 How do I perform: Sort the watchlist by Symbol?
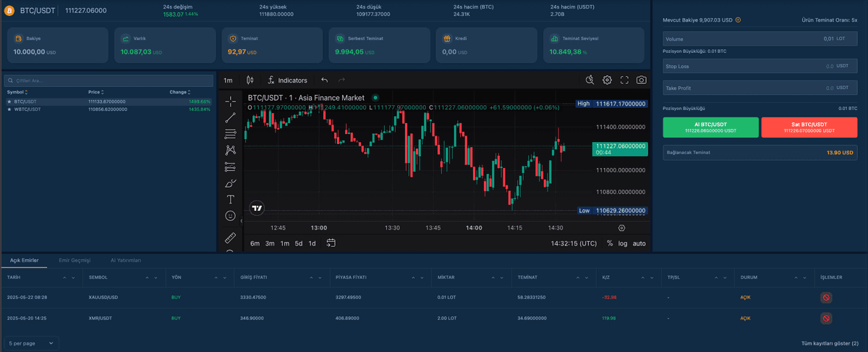pos(17,93)
